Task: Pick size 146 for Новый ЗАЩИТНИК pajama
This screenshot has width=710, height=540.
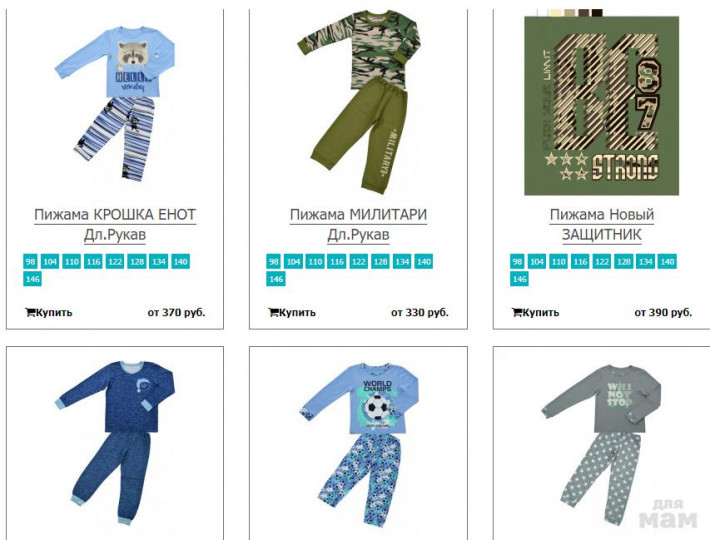Action: [x=519, y=279]
